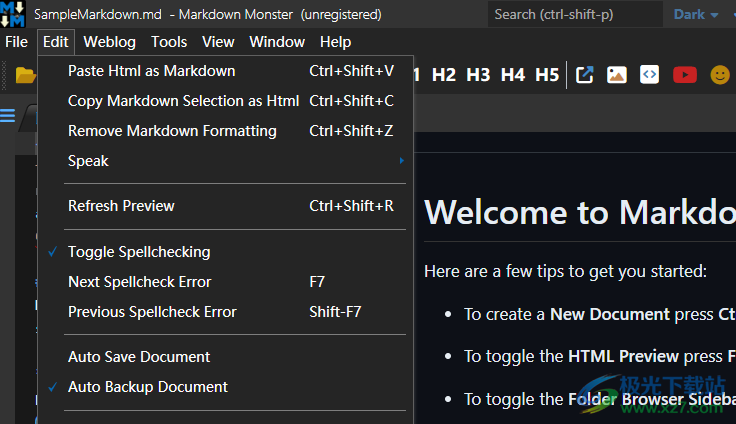
Task: Go to Previous Spellcheck Error
Action: click(x=226, y=312)
